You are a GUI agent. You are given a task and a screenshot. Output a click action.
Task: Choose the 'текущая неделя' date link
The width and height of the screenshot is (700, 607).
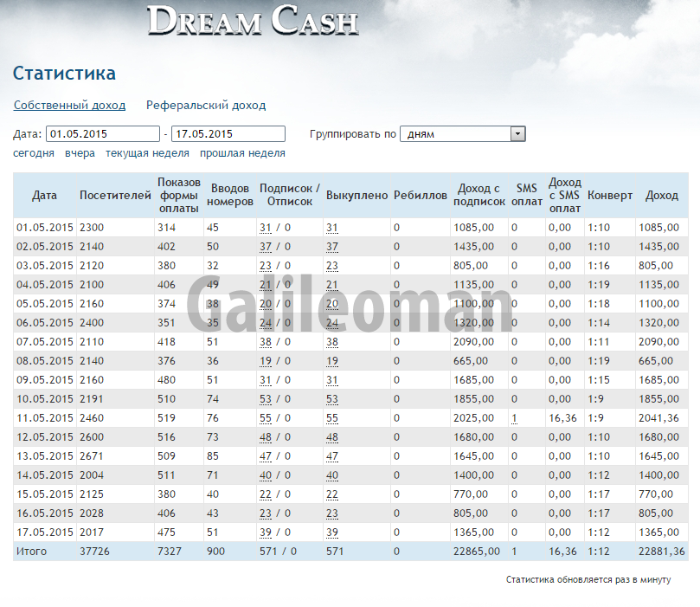(147, 153)
